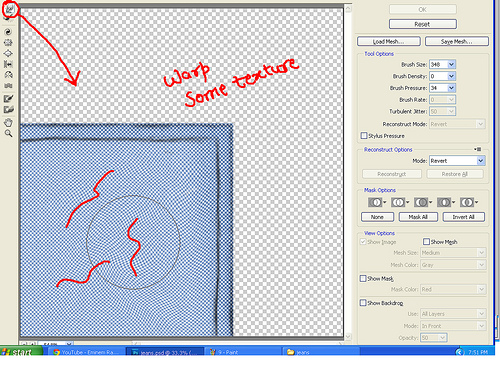Open the Windows Start menu
This screenshot has height=371, width=500.
pyautogui.click(x=21, y=352)
